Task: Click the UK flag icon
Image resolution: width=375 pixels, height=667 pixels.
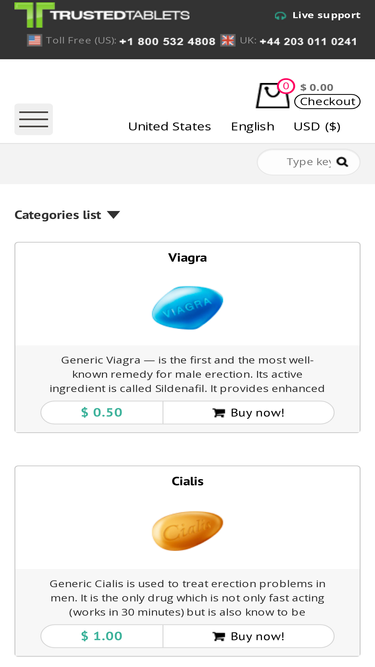Action: click(228, 40)
